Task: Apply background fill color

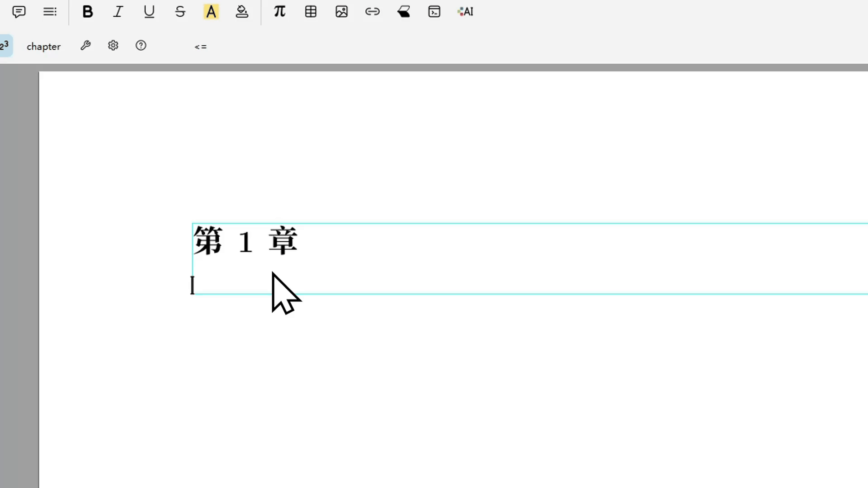Action: (242, 11)
